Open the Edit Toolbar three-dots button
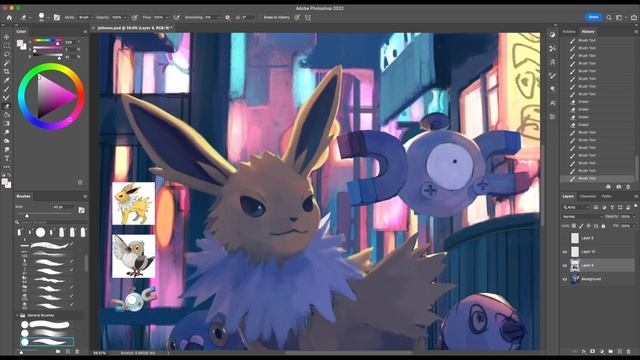 [x=7, y=167]
